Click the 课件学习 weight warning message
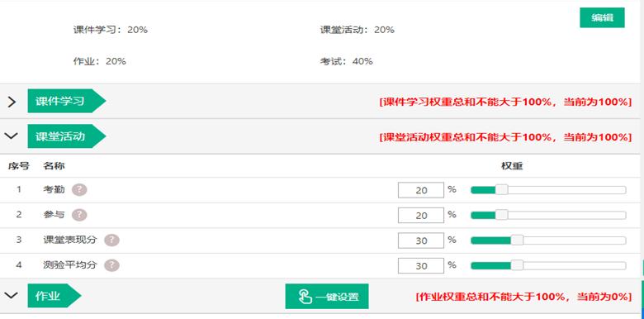The image size is (644, 319). click(505, 102)
